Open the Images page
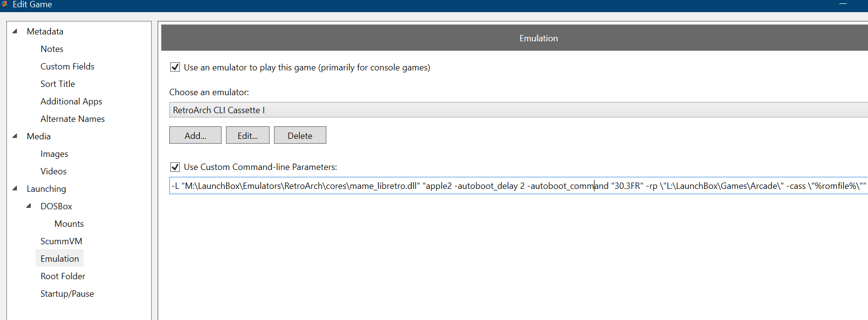The height and width of the screenshot is (320, 868). pos(54,154)
